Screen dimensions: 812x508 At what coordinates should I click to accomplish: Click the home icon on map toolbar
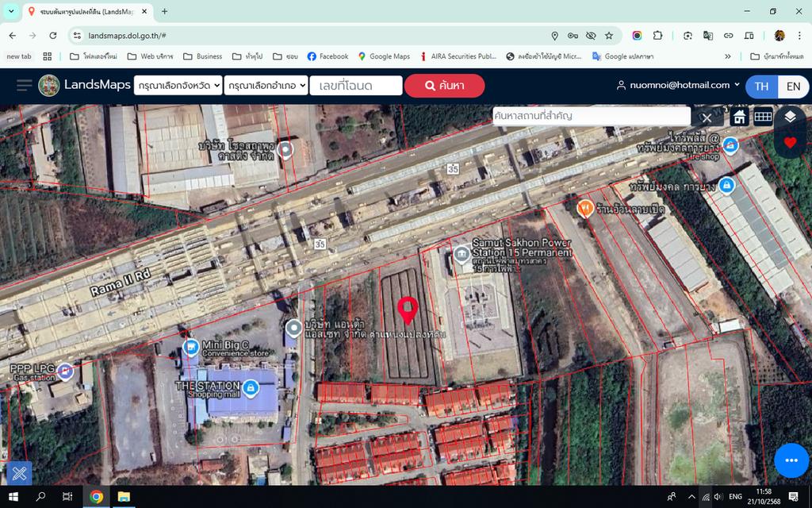[x=739, y=117]
